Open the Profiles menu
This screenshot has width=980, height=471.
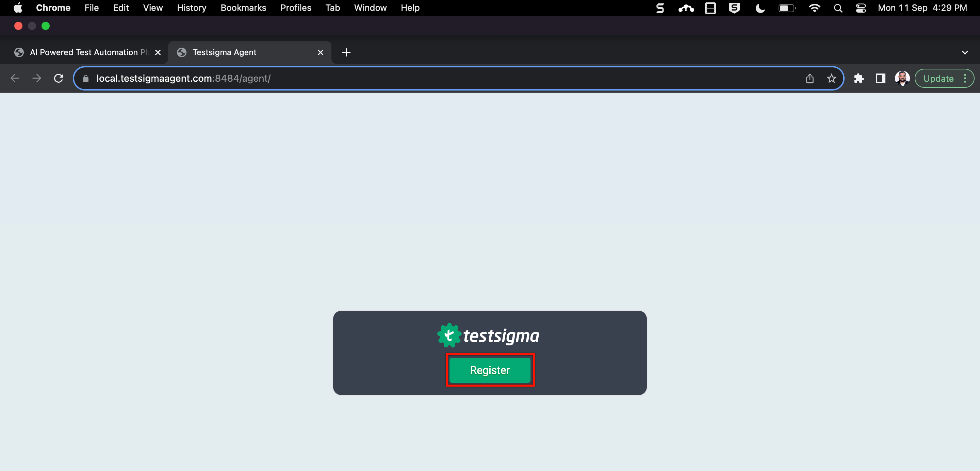tap(296, 7)
